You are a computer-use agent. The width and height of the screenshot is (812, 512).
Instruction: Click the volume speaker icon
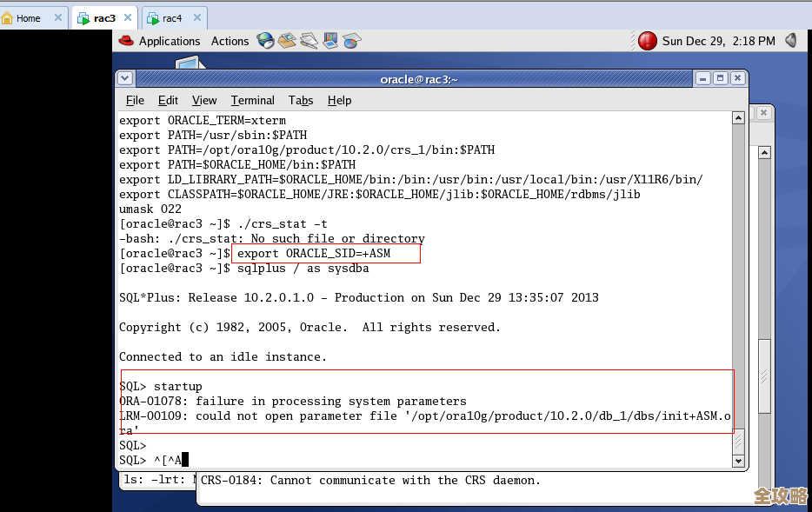pos(791,41)
